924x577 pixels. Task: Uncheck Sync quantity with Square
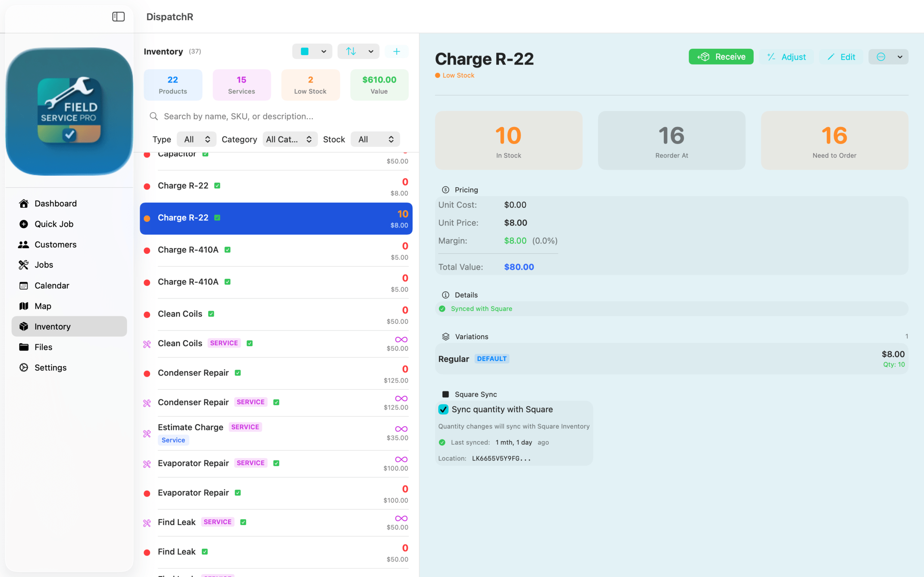(x=443, y=409)
